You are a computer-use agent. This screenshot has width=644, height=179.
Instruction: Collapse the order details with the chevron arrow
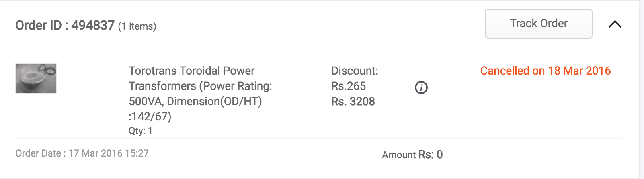(615, 24)
